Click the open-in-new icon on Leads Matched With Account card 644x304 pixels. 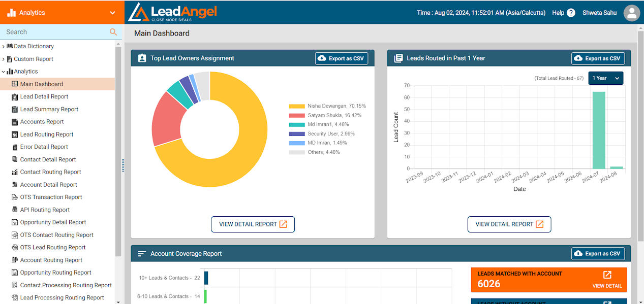click(x=607, y=275)
